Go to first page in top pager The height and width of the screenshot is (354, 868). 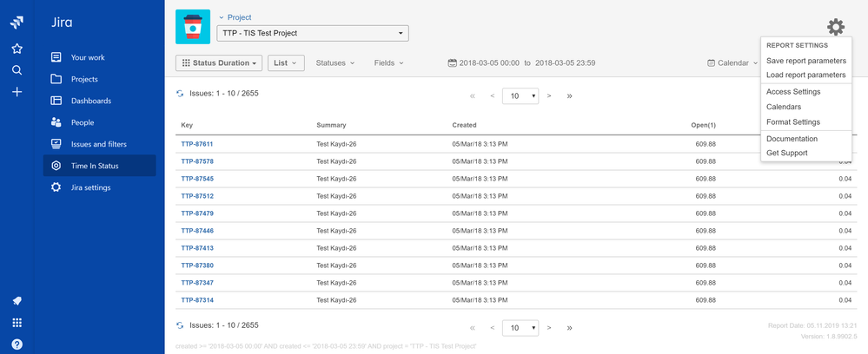point(472,95)
